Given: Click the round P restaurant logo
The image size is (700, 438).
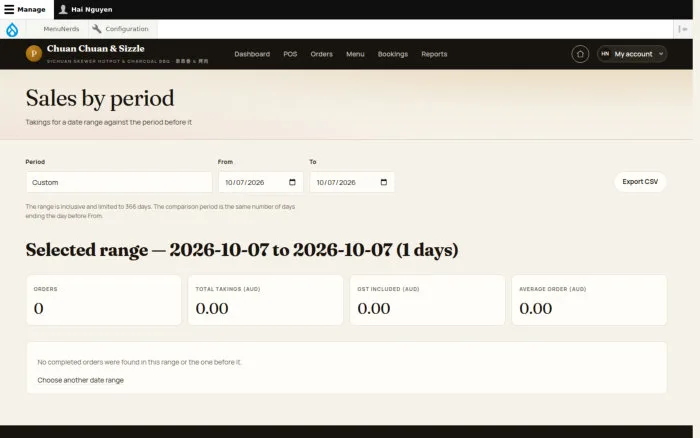Looking at the screenshot, I should click(x=34, y=54).
